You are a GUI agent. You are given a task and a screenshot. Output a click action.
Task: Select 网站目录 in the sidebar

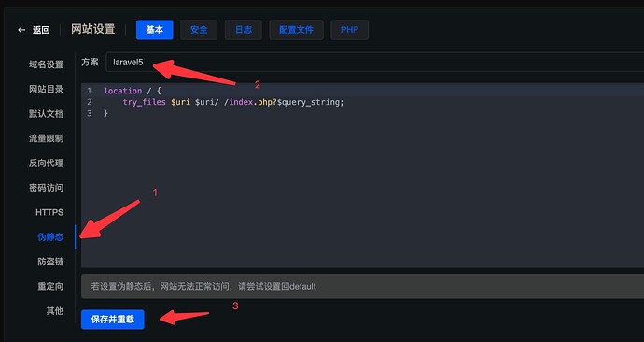pyautogui.click(x=46, y=89)
